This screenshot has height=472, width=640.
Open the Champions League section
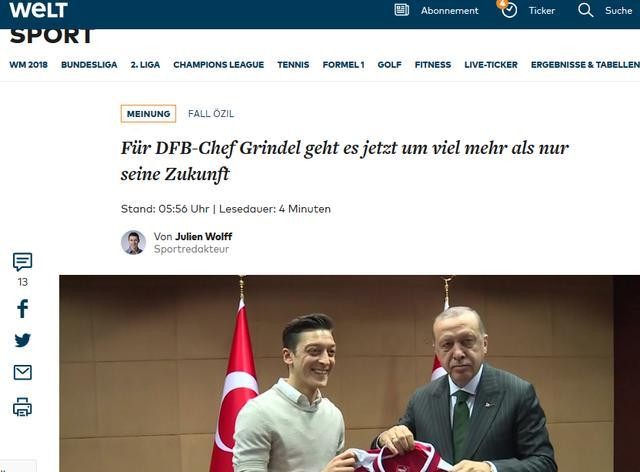(218, 65)
